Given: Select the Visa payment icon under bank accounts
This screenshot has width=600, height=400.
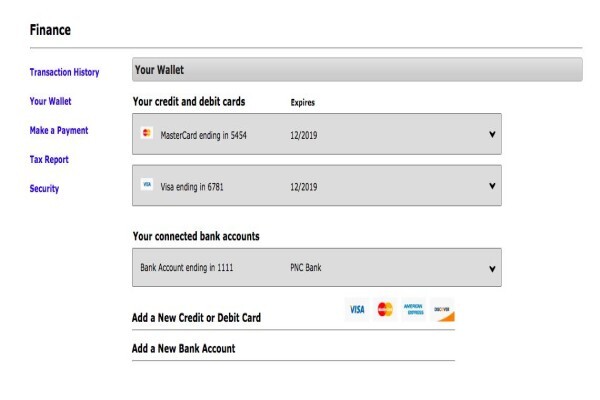Looking at the screenshot, I should (x=357, y=309).
